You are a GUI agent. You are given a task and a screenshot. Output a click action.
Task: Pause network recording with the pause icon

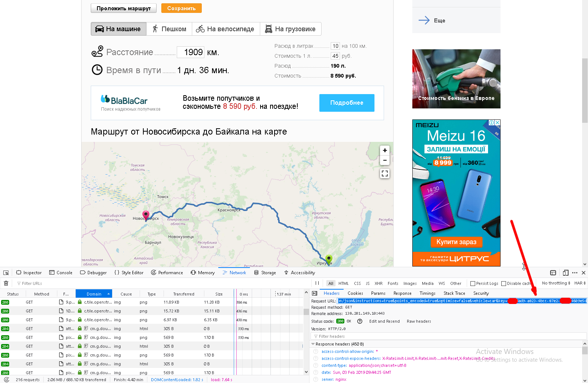(317, 283)
